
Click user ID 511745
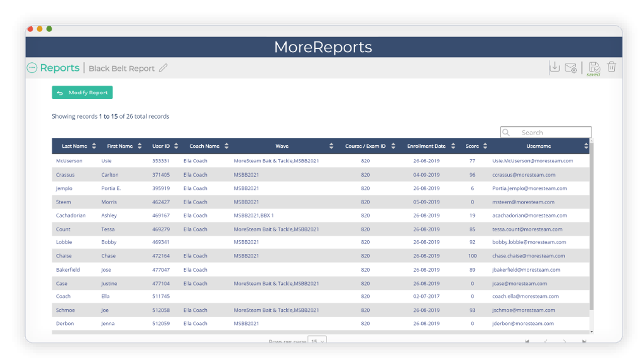pos(161,296)
